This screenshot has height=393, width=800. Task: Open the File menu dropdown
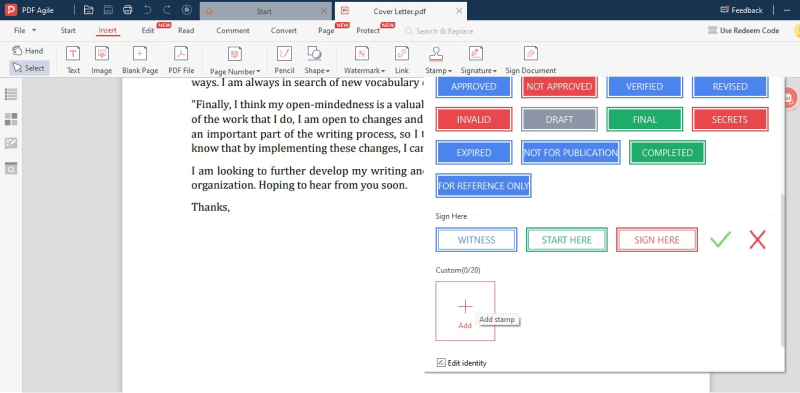point(24,31)
